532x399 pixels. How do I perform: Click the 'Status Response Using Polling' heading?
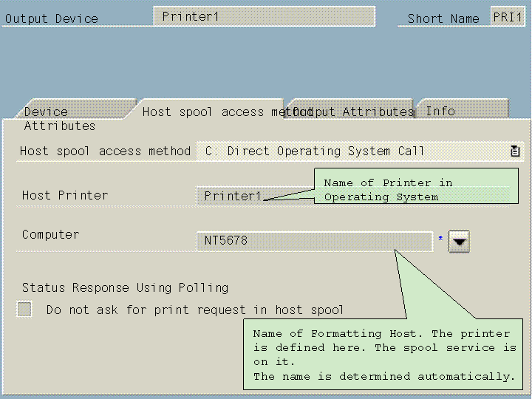(x=125, y=287)
